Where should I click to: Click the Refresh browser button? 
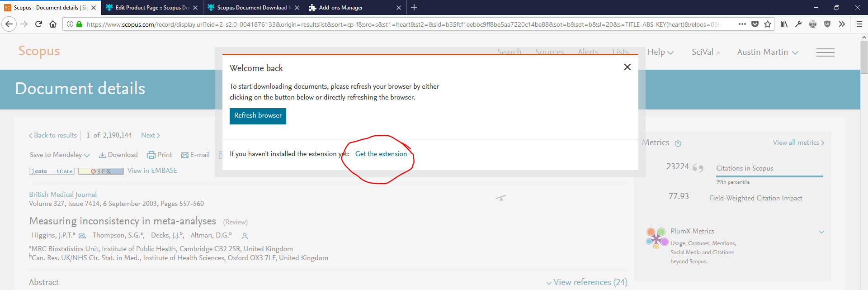[x=258, y=116]
